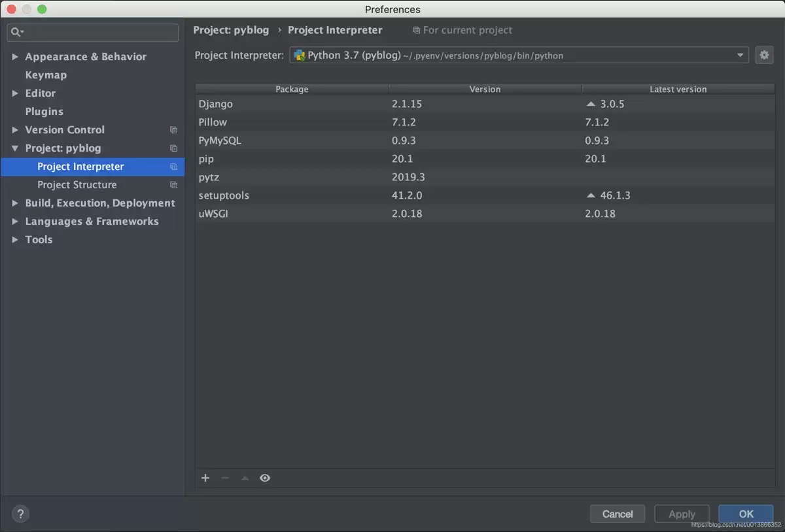Expand the Version Control section arrow
This screenshot has height=532, width=785.
[x=15, y=130]
